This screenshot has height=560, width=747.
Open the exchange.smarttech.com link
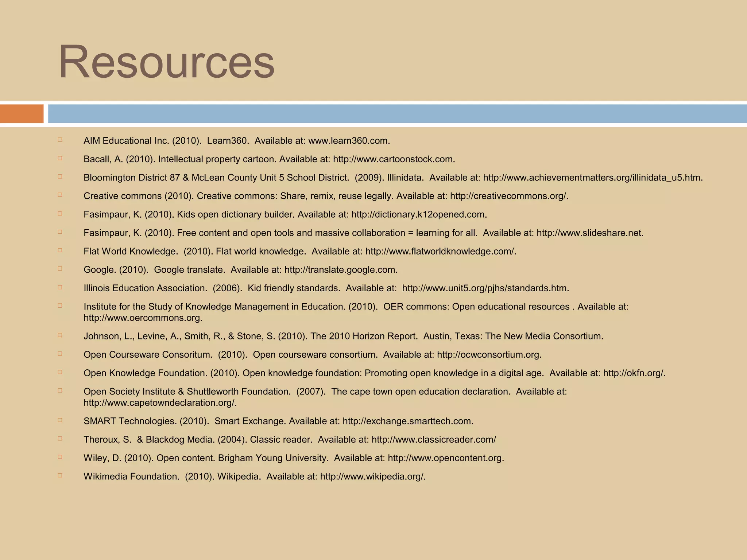coord(407,421)
